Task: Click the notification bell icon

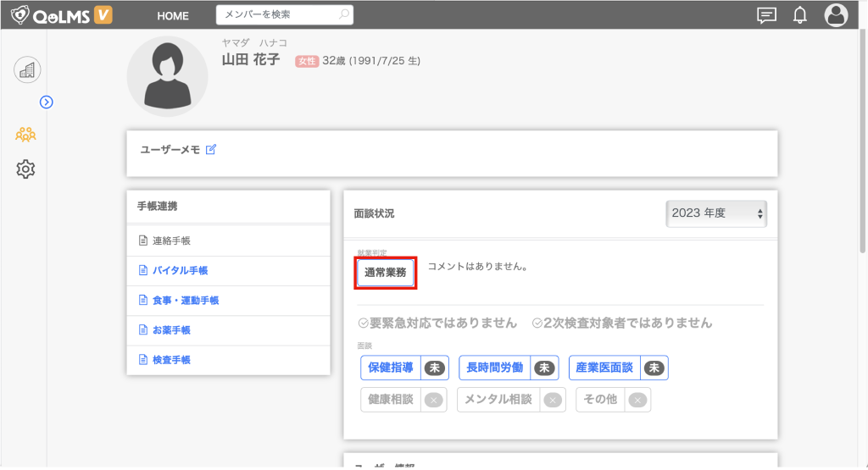Action: (x=799, y=15)
